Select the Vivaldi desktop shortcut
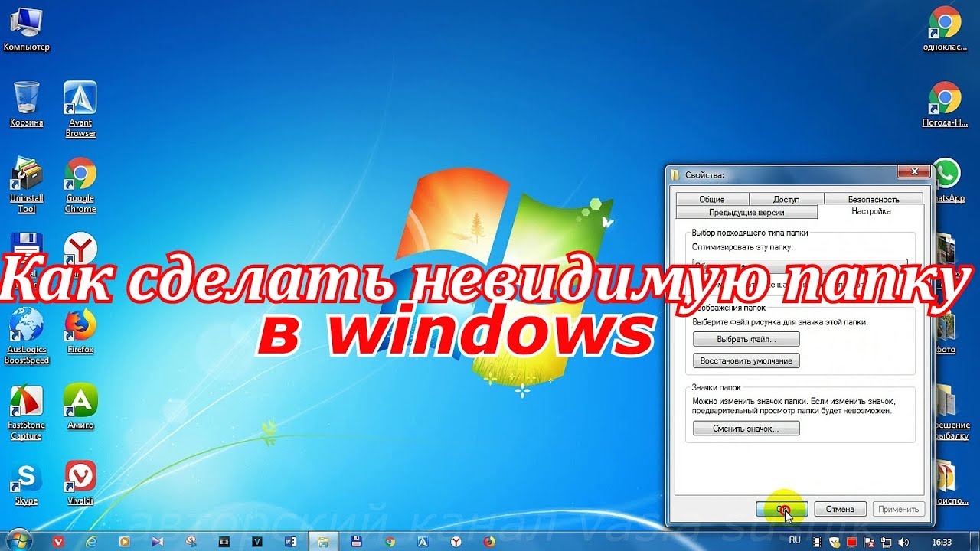Image resolution: width=980 pixels, height=551 pixels. [x=80, y=482]
